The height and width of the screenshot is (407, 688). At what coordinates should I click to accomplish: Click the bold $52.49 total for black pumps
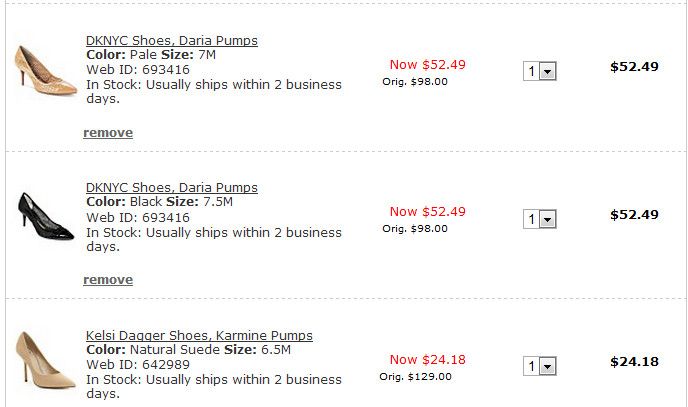[634, 214]
